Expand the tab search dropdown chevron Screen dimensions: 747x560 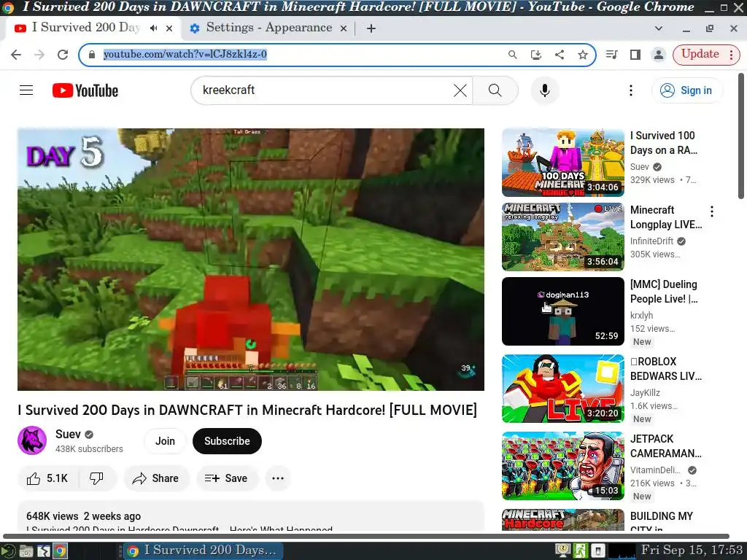pyautogui.click(x=659, y=28)
